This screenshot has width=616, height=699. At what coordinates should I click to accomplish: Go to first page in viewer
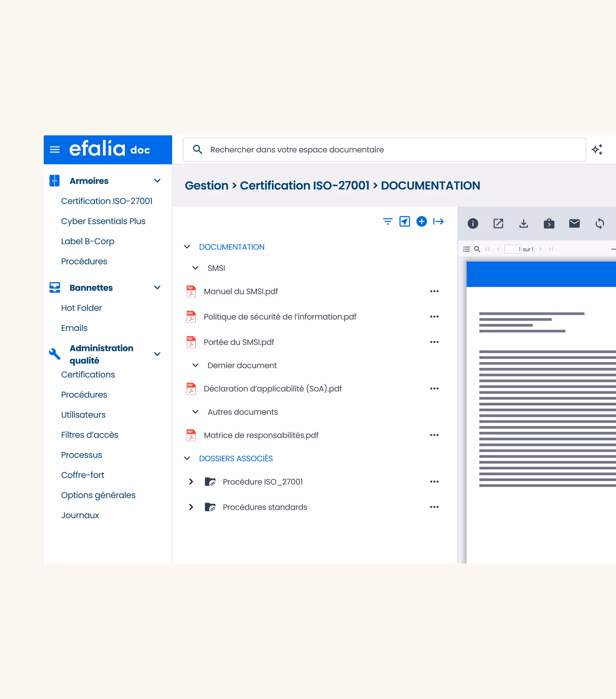pos(488,249)
